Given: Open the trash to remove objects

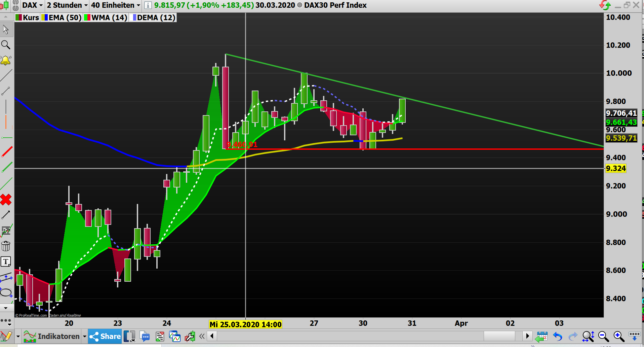Looking at the screenshot, I should coord(6,246).
